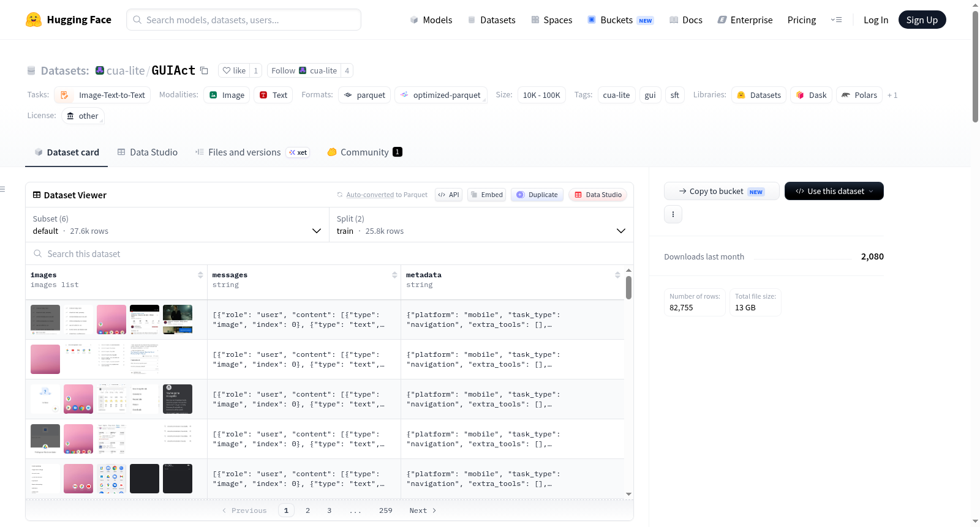Switch to the Data Studio tab
Image resolution: width=980 pixels, height=527 pixels.
(x=148, y=152)
